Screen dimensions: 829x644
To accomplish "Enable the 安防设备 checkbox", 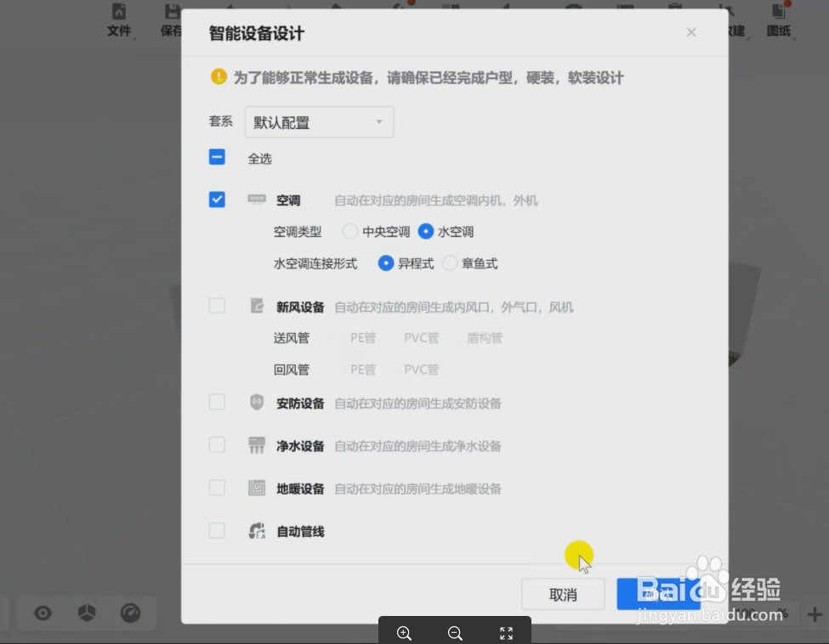I will 217,402.
